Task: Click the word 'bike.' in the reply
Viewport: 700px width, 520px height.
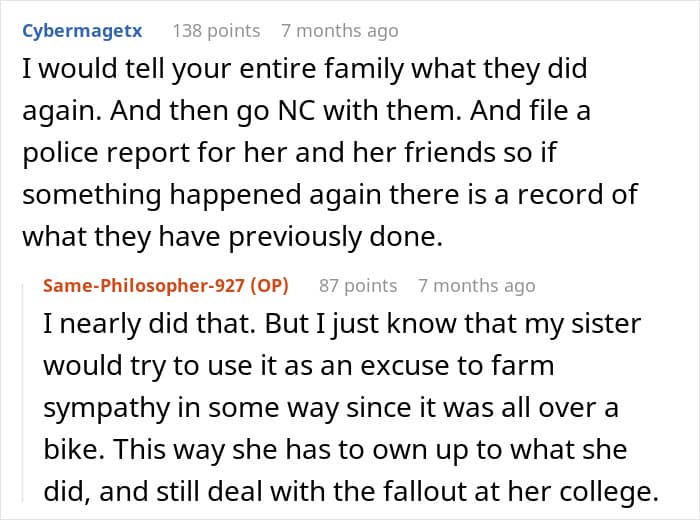Action: (74, 449)
